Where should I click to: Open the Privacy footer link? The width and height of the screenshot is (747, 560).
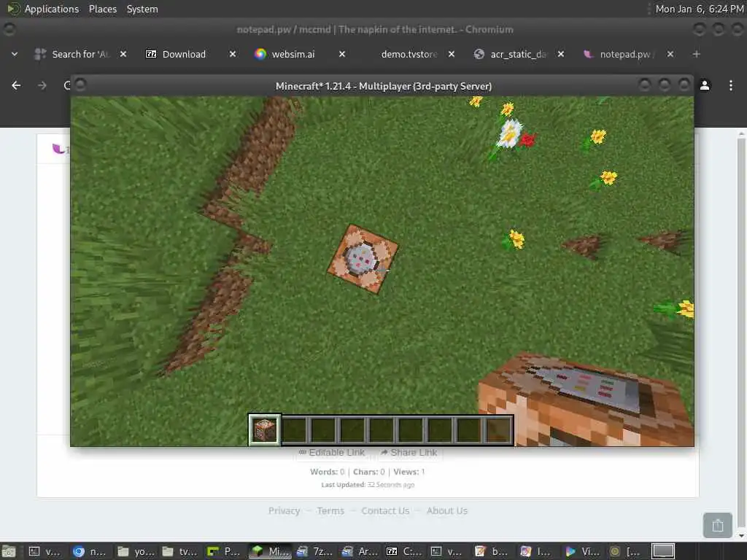coord(284,510)
